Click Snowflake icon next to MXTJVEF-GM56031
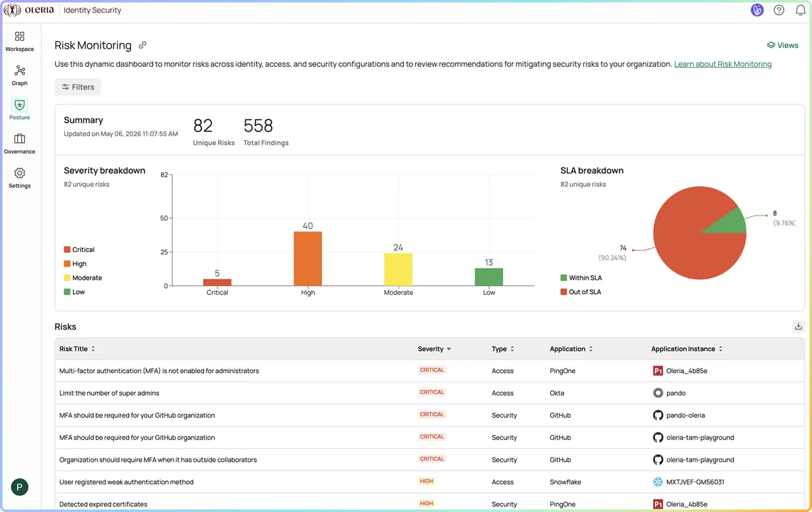Viewport: 812px width, 512px height. pos(658,482)
